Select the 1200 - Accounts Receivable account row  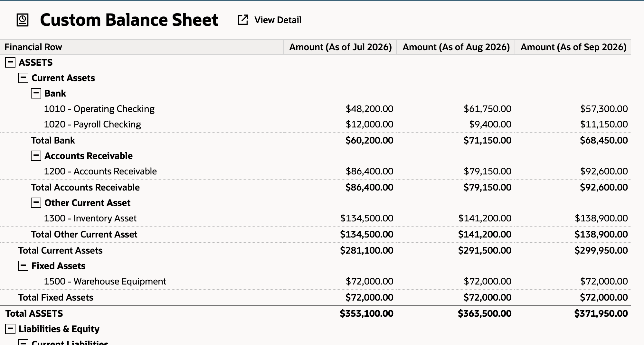pyautogui.click(x=100, y=171)
